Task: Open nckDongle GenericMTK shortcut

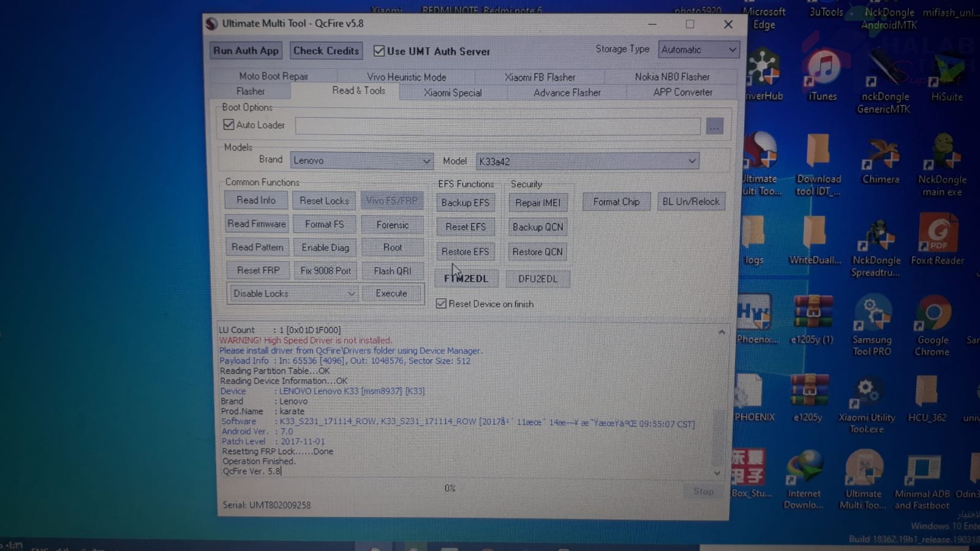Action: 883,81
